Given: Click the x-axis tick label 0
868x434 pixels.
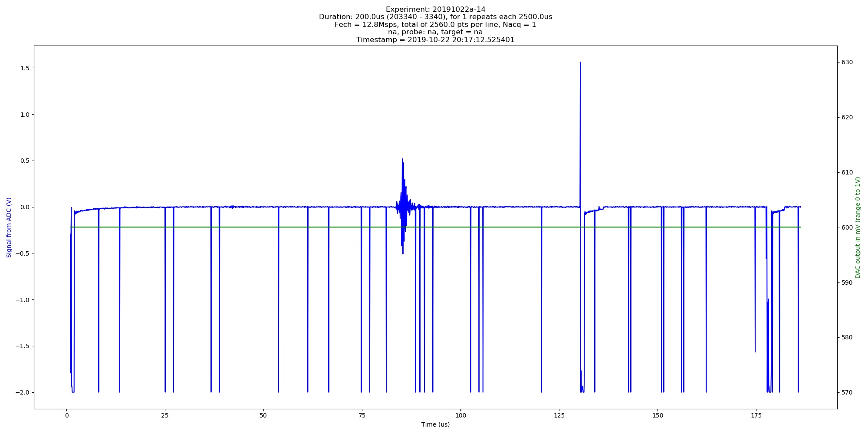Looking at the screenshot, I should coord(66,415).
